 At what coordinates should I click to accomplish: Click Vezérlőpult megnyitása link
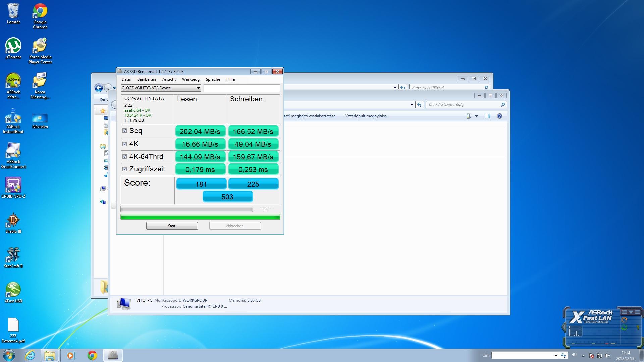tap(366, 116)
